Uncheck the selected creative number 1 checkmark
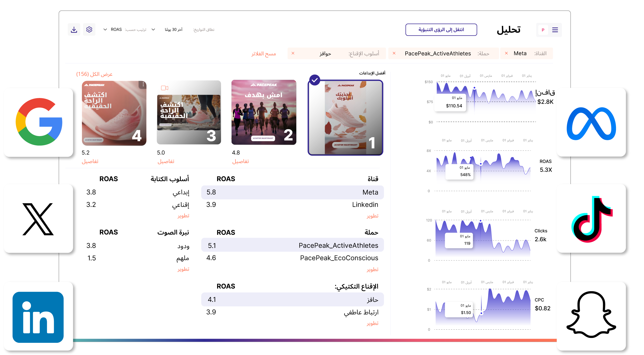This screenshot has height=355, width=644. (x=314, y=80)
